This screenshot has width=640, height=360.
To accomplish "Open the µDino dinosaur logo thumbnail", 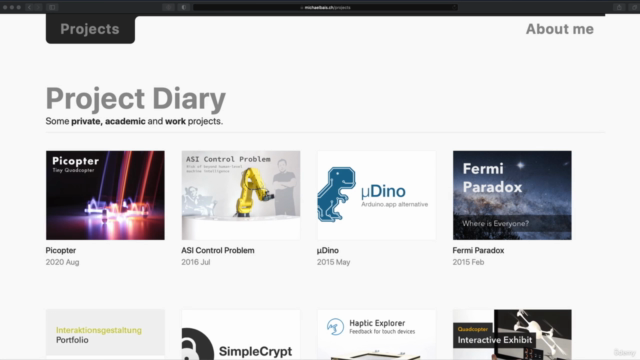I will pyautogui.click(x=376, y=195).
